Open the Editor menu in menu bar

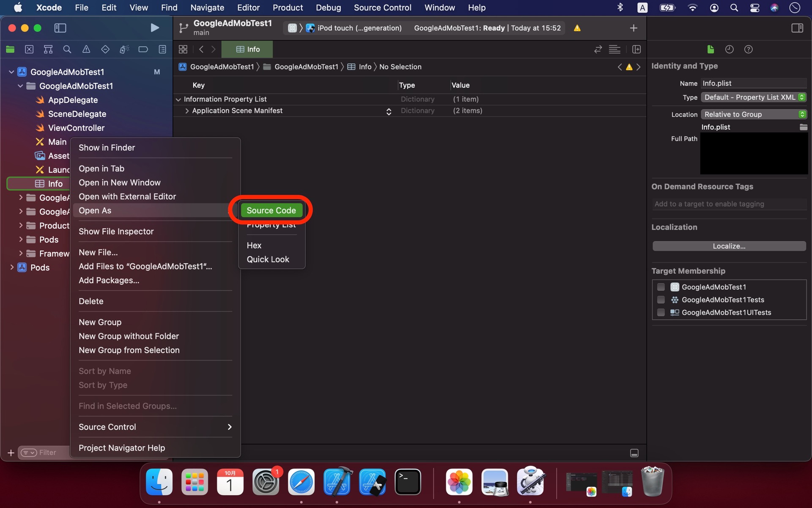pos(248,8)
